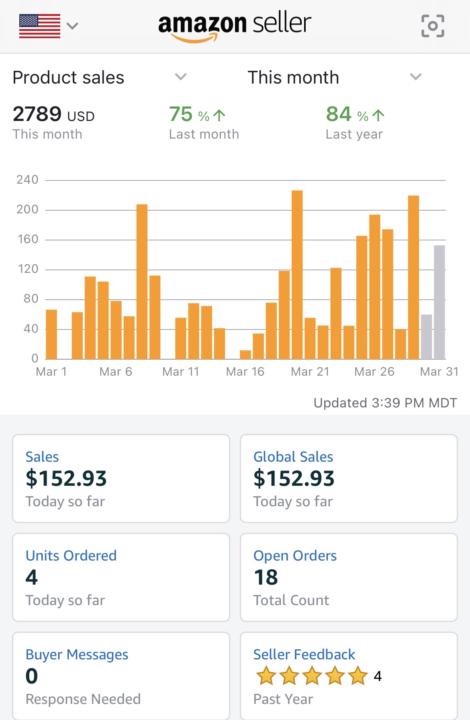
Task: Tap the Updated 3:39 PM MDT timestamp
Action: [x=385, y=403]
